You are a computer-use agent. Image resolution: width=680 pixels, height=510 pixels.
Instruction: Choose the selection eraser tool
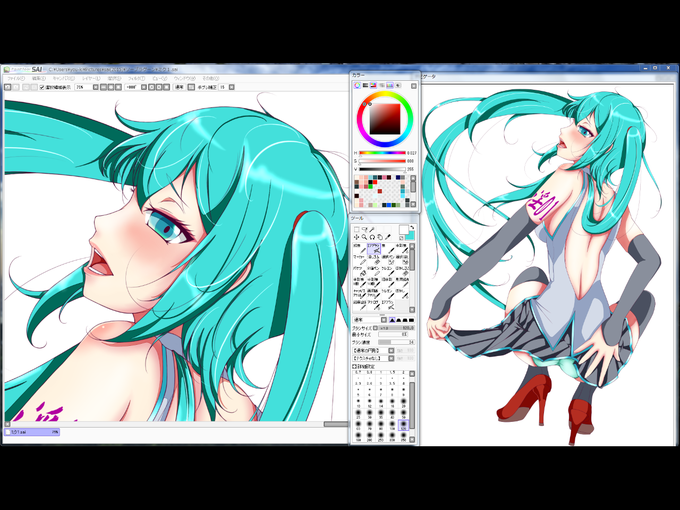402,260
